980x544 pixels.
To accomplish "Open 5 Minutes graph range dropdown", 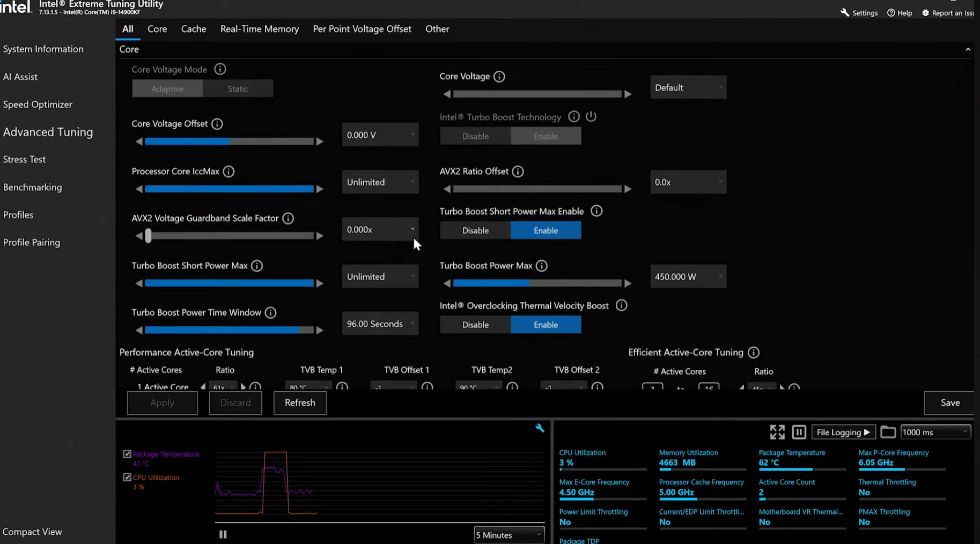I will pos(509,535).
